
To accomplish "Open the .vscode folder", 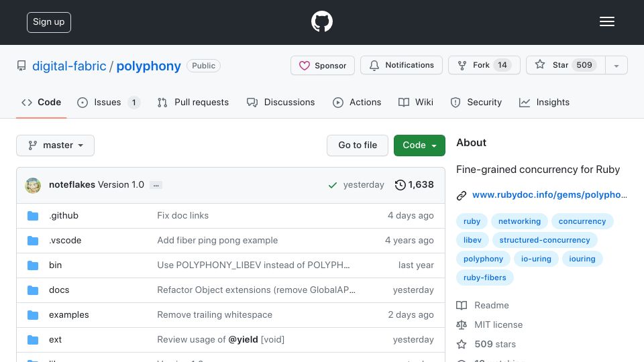I will pyautogui.click(x=65, y=241).
